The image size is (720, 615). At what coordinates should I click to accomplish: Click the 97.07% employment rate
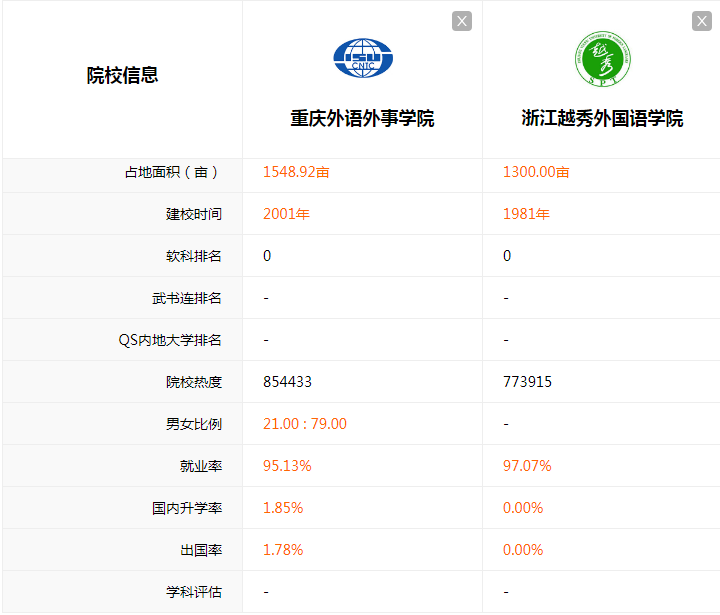tap(527, 466)
